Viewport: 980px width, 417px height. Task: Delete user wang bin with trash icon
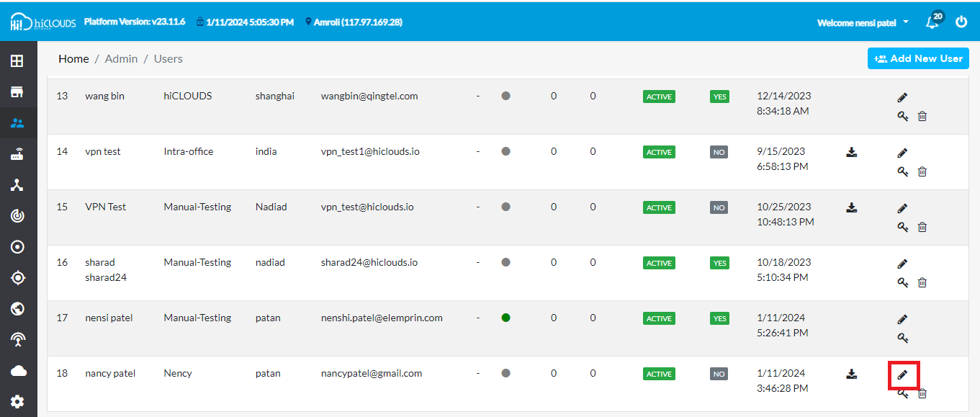click(x=922, y=116)
